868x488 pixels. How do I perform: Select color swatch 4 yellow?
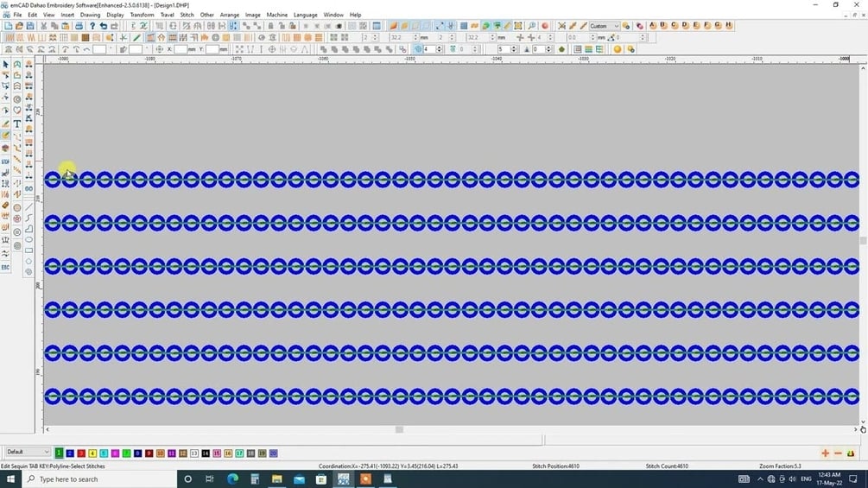coord(92,453)
